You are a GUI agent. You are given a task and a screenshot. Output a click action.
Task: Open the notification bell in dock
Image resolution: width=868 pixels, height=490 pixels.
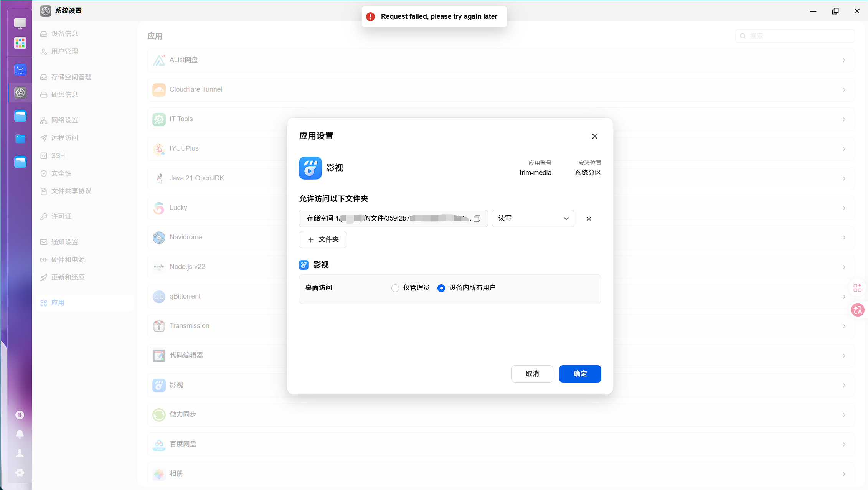click(x=20, y=434)
